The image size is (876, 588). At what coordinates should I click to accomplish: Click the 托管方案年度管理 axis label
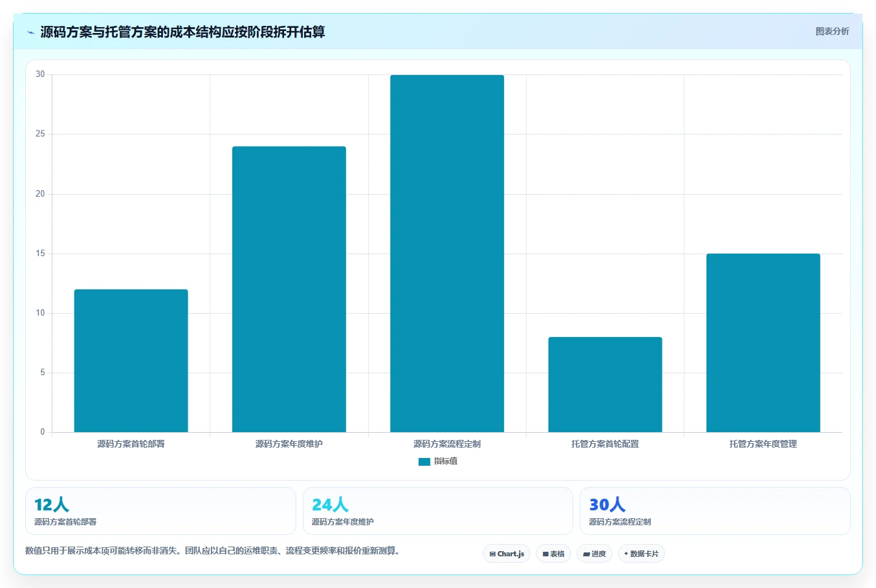click(x=763, y=444)
